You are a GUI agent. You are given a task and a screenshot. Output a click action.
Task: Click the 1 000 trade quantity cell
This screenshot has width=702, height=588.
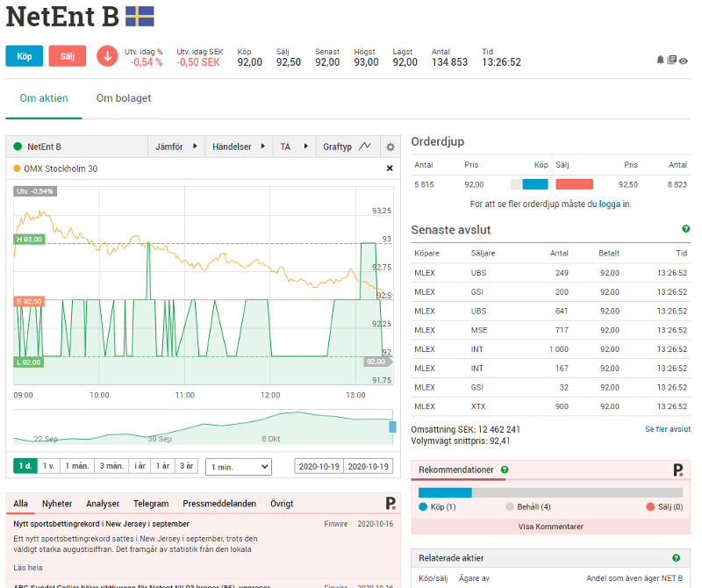(x=559, y=349)
